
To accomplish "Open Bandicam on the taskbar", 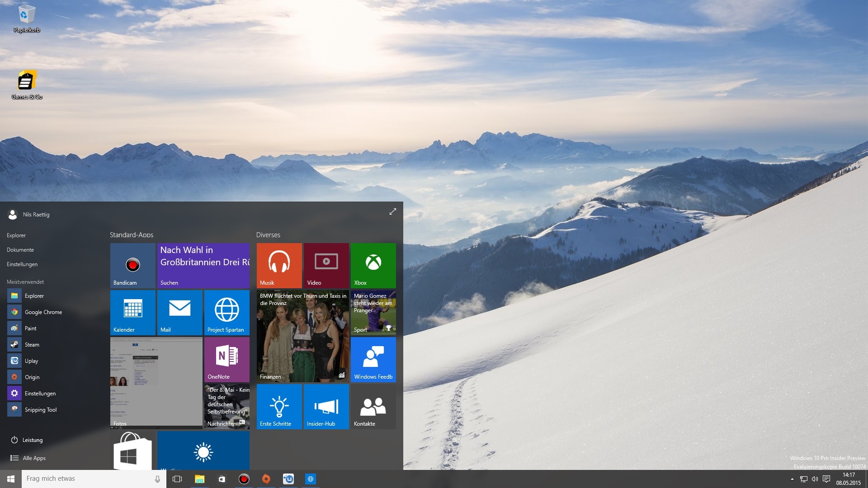I will [x=244, y=479].
